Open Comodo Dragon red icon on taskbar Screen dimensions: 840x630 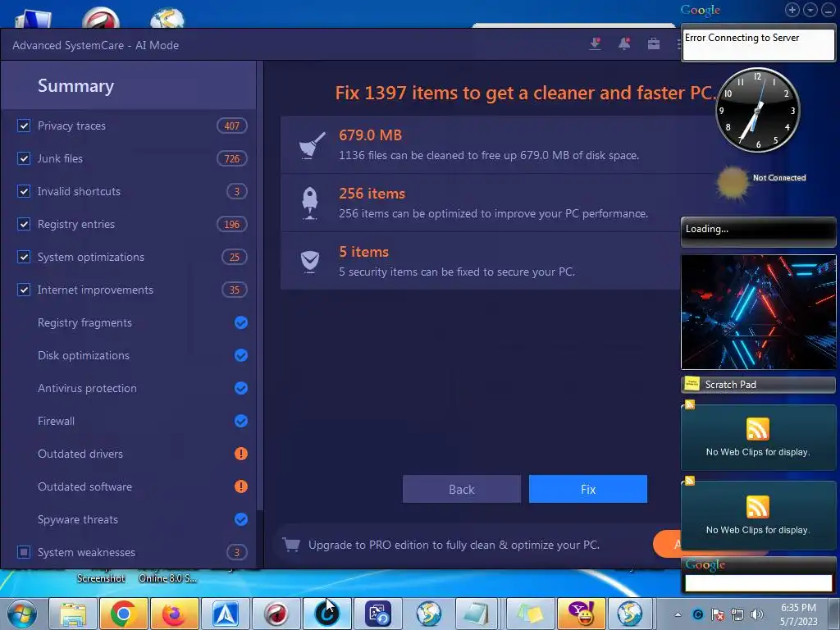coord(276,614)
